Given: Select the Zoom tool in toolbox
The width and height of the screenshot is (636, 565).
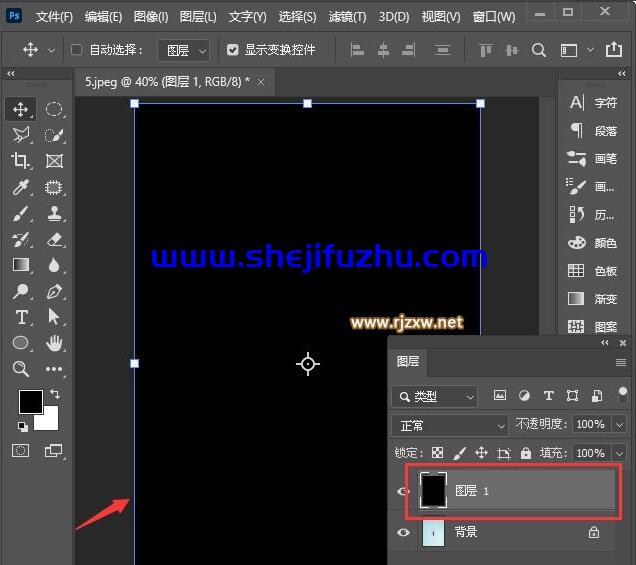Looking at the screenshot, I should click(20, 369).
